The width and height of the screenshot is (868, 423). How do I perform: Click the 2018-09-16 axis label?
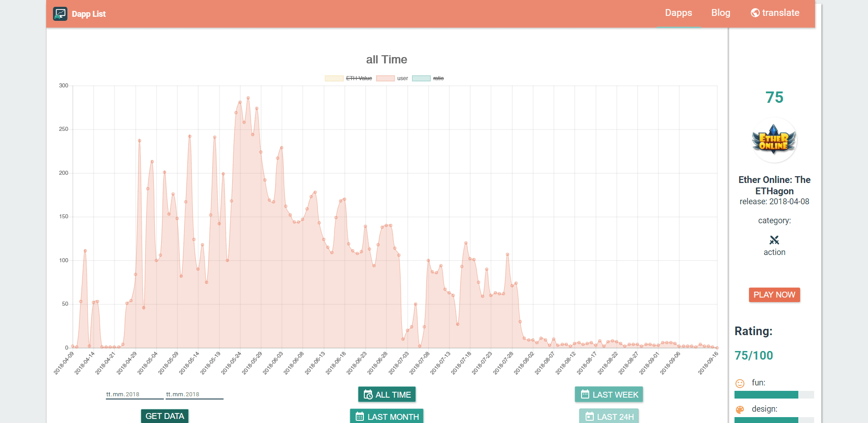[x=708, y=363]
